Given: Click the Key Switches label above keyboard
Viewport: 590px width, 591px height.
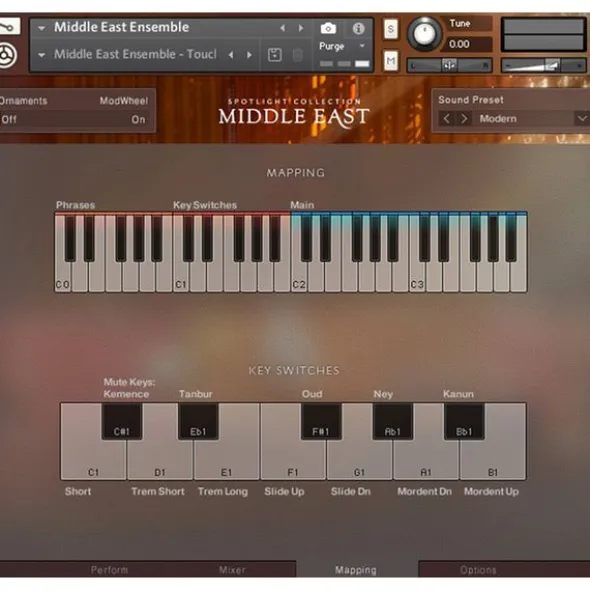Looking at the screenshot, I should point(205,205).
